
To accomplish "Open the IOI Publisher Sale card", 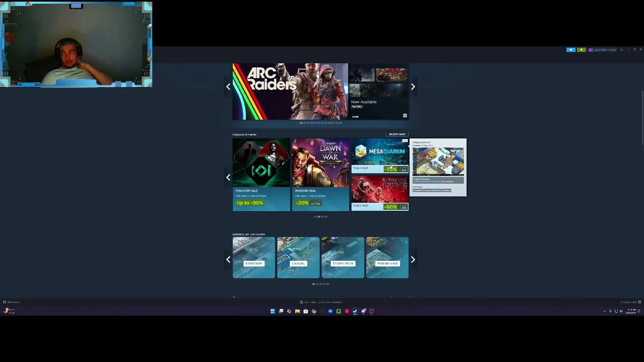I will tap(261, 174).
